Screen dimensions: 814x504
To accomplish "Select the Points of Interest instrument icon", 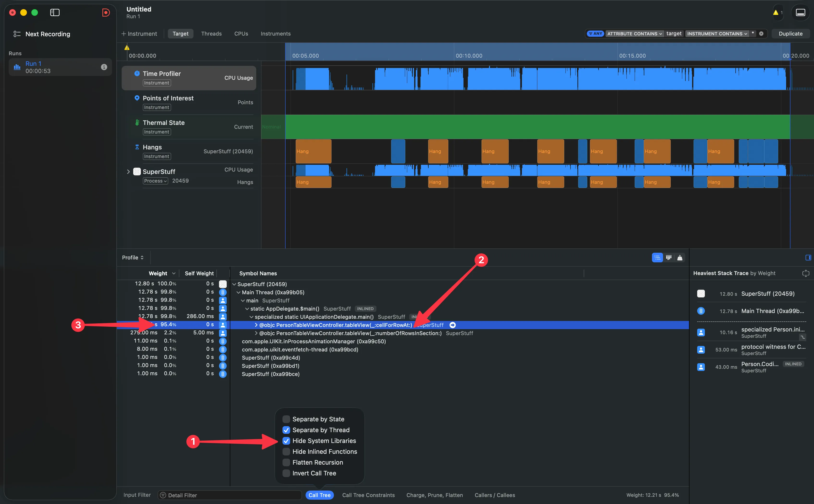I will 137,98.
